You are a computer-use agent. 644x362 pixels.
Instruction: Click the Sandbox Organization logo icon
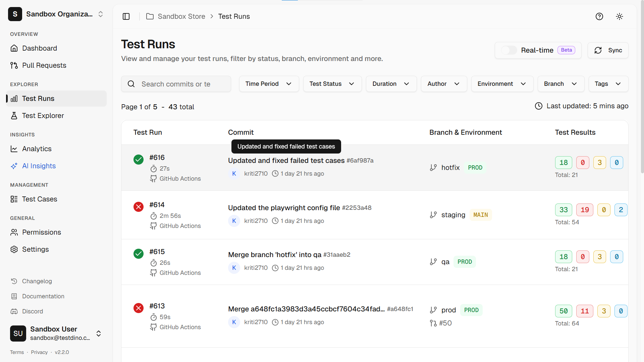pyautogui.click(x=15, y=14)
